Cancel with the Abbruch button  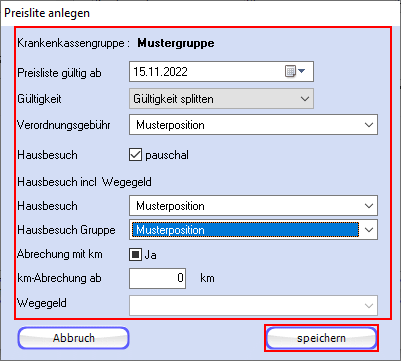pos(74,338)
